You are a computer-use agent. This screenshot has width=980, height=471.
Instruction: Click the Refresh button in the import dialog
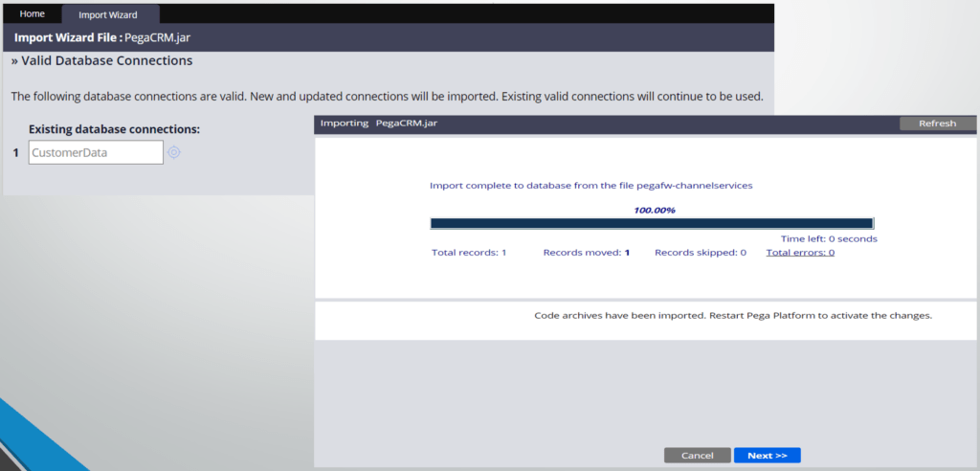pos(937,123)
